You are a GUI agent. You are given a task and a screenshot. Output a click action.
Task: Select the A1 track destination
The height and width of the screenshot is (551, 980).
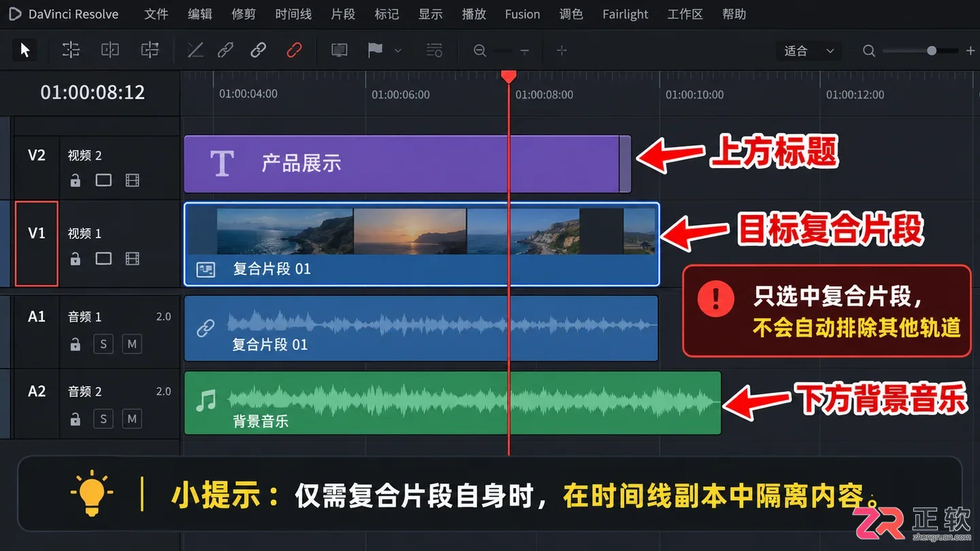(x=37, y=316)
